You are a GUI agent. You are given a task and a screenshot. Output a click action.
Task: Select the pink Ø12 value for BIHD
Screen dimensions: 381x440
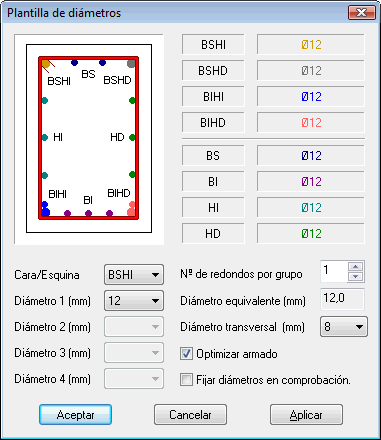click(x=311, y=122)
